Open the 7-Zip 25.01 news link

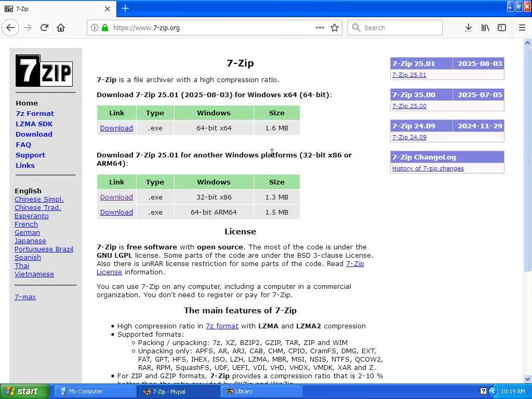point(409,75)
